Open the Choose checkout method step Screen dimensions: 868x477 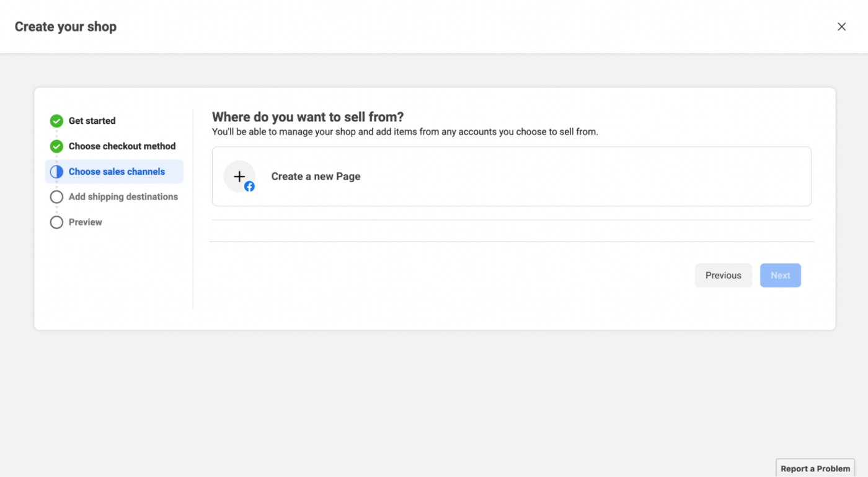(x=122, y=146)
